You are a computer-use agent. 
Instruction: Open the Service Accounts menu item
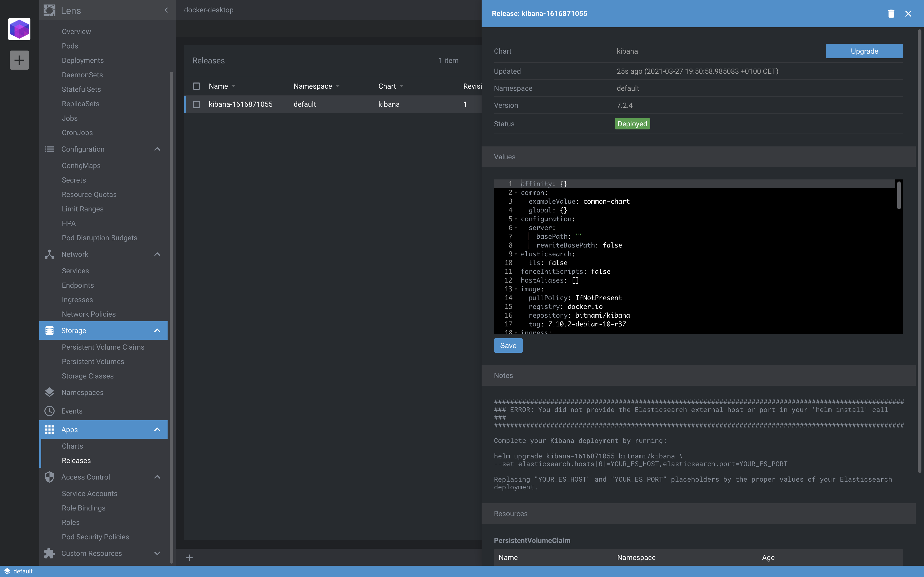[x=89, y=494]
